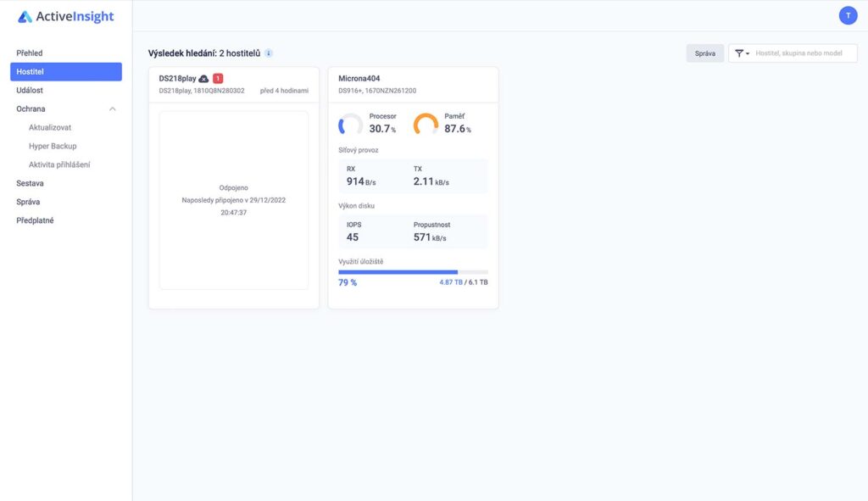Focus the host search input field
868x501 pixels.
pos(804,53)
